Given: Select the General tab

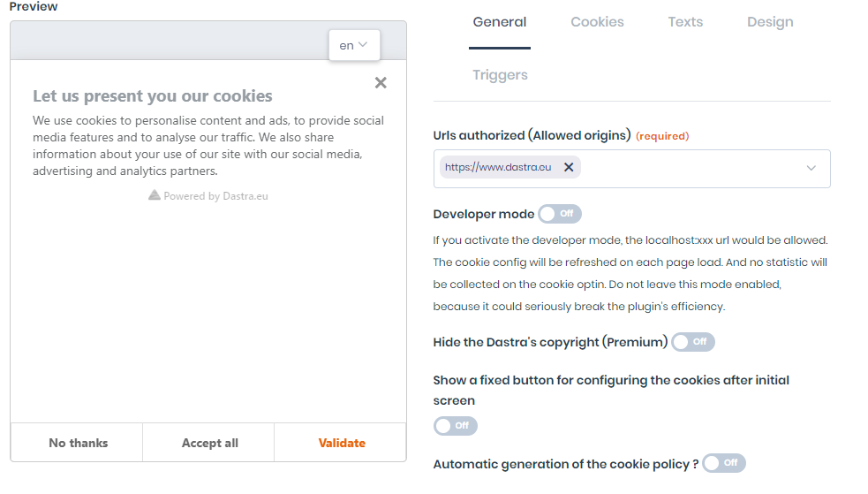Looking at the screenshot, I should [x=499, y=22].
